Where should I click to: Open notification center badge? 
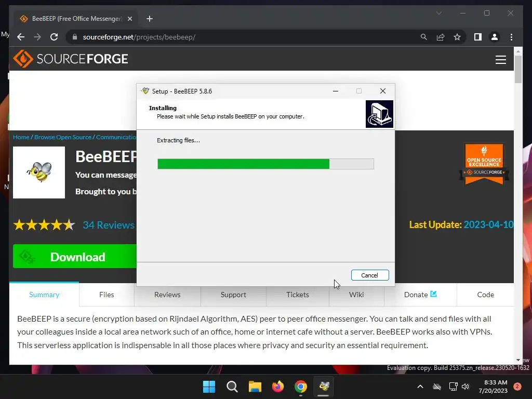[x=517, y=387]
